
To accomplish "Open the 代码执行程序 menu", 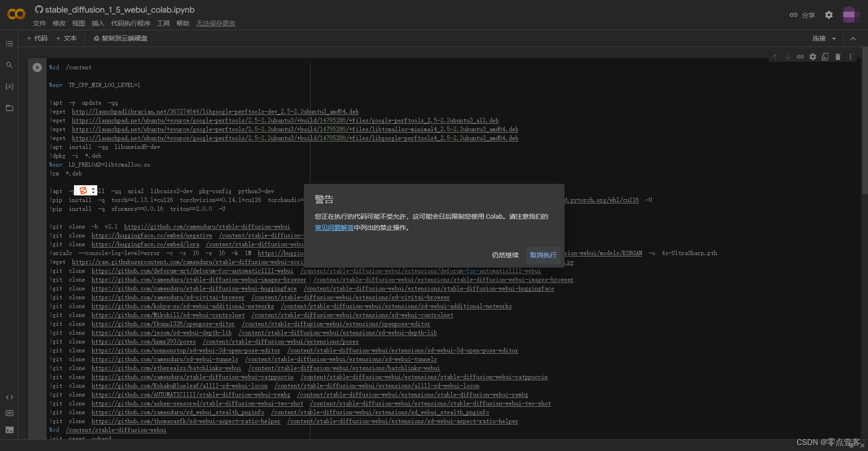I will coord(131,23).
